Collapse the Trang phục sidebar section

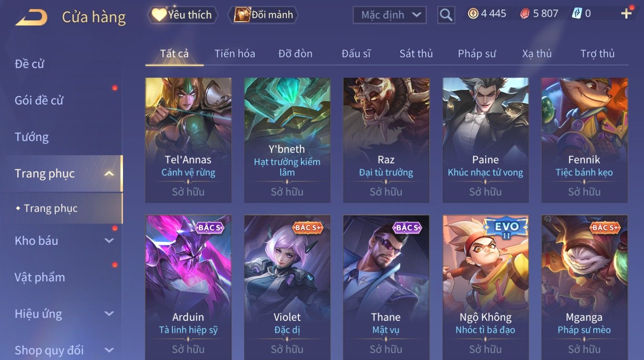[109, 173]
